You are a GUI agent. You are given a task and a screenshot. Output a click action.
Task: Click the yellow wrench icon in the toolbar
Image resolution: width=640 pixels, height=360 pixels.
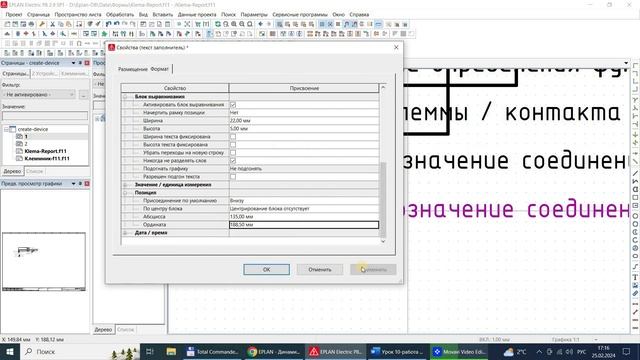click(x=42, y=24)
